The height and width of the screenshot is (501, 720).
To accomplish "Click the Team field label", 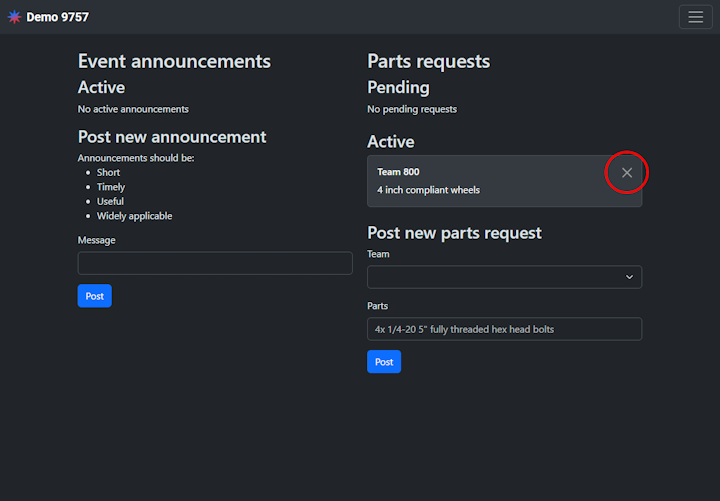I will (x=378, y=254).
